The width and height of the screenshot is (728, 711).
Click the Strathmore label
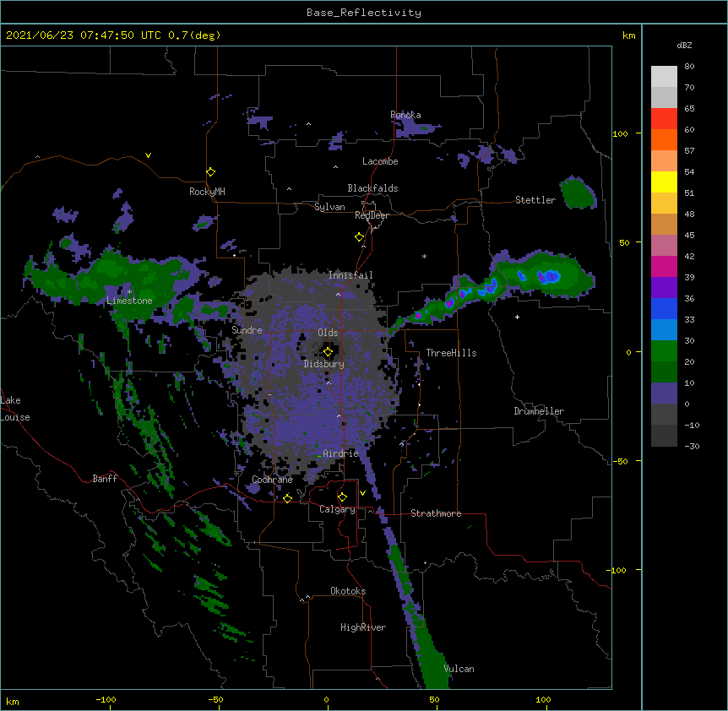click(436, 513)
